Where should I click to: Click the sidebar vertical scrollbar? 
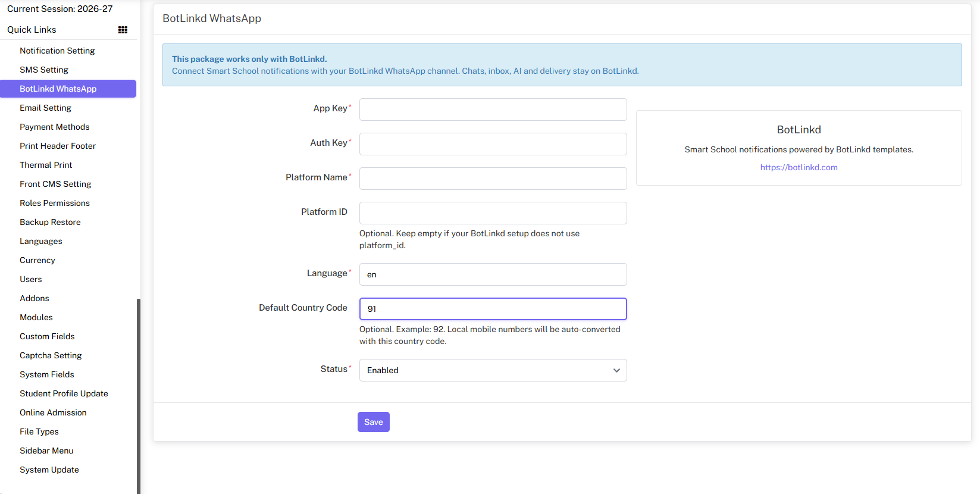tap(139, 396)
